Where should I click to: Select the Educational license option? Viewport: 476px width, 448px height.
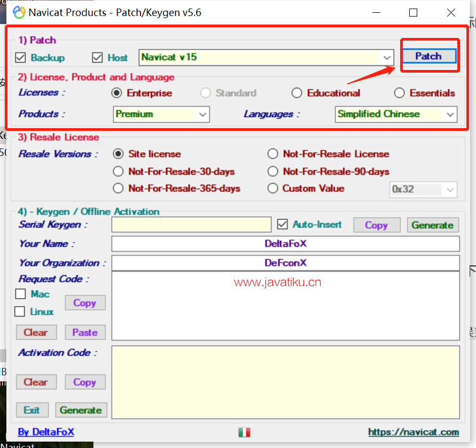tap(296, 93)
